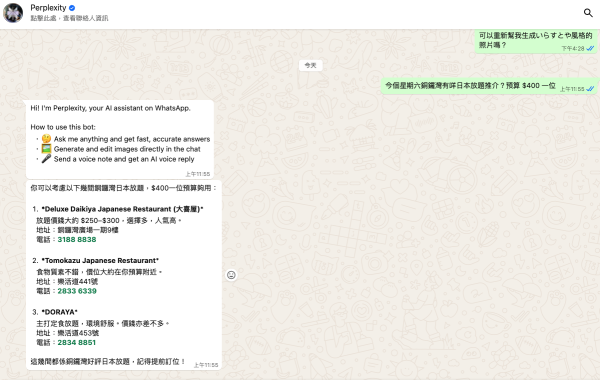Image resolution: width=600 pixels, height=380 pixels.
Task: Click the thinking-face emoji in welcome message
Action: click(46, 139)
